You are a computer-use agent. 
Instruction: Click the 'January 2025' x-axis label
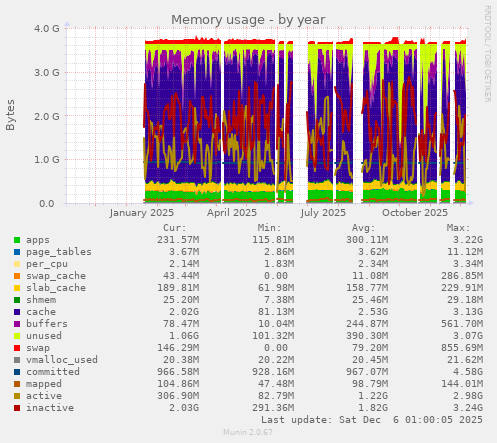click(x=142, y=213)
